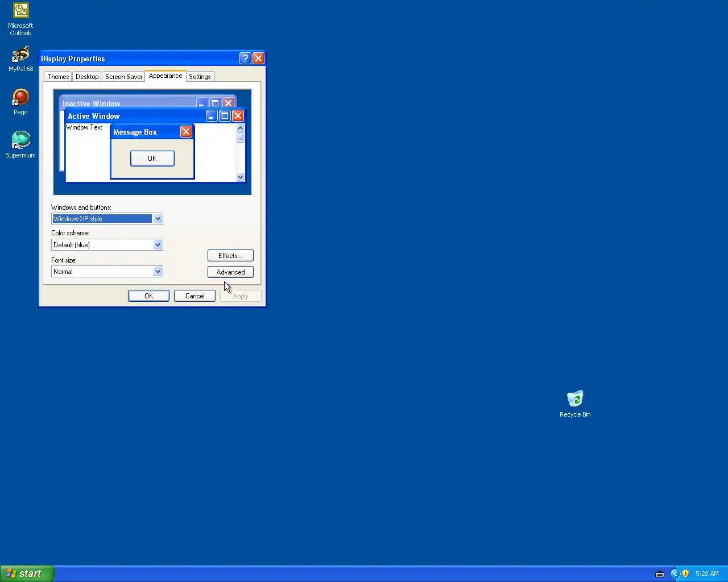Click the preview window scrollbar up arrow
Image resolution: width=728 pixels, height=582 pixels.
click(x=240, y=128)
